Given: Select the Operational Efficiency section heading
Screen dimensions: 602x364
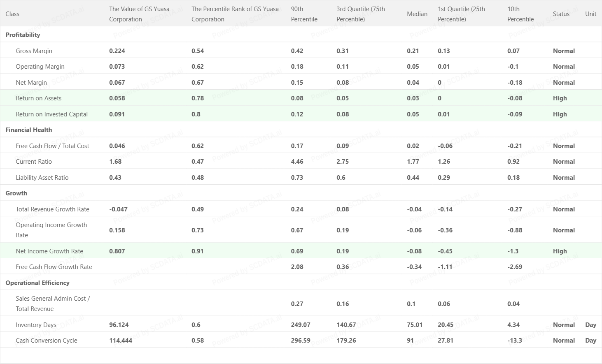Looking at the screenshot, I should pyautogui.click(x=37, y=283).
